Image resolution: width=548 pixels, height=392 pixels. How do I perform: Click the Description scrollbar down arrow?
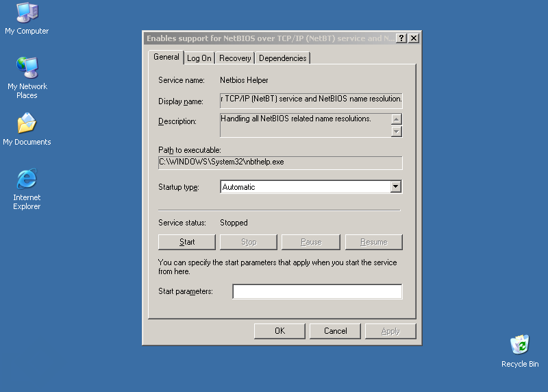point(396,132)
